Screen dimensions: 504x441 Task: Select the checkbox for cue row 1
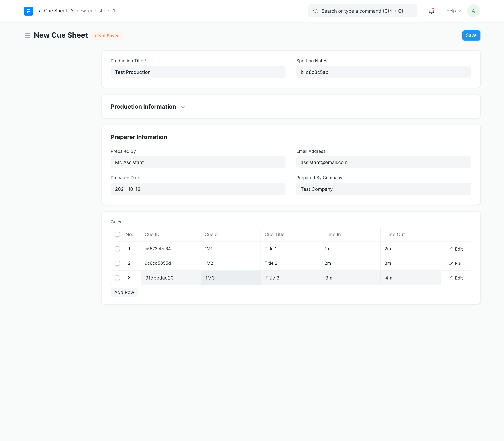[117, 249]
